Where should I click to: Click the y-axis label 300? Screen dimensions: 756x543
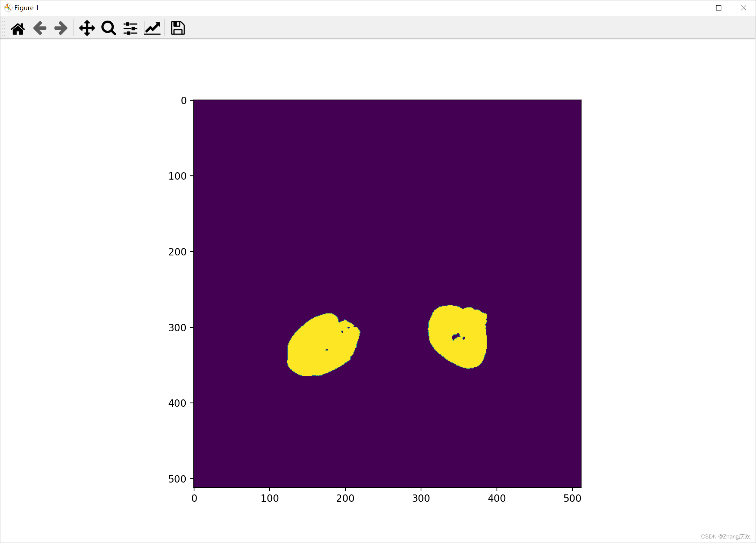coord(177,328)
